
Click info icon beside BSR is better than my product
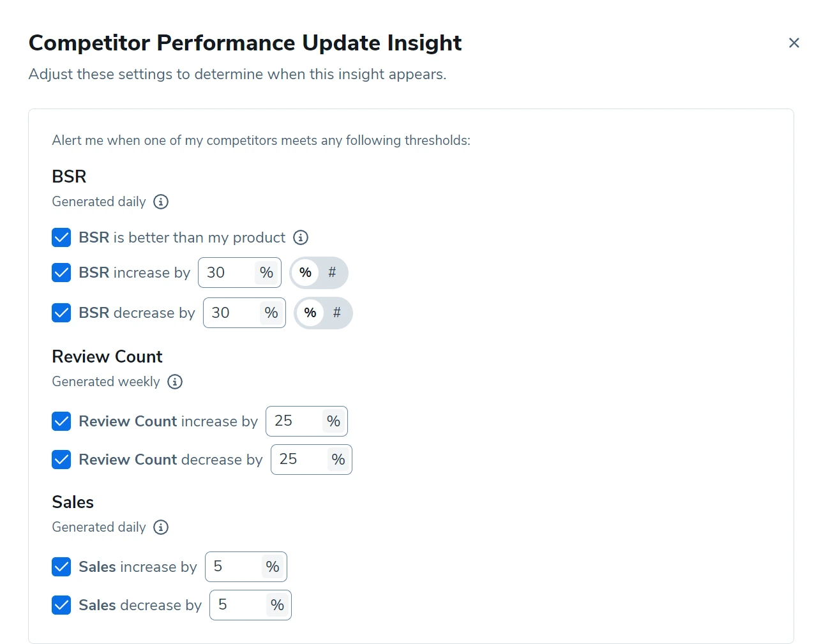pos(301,237)
